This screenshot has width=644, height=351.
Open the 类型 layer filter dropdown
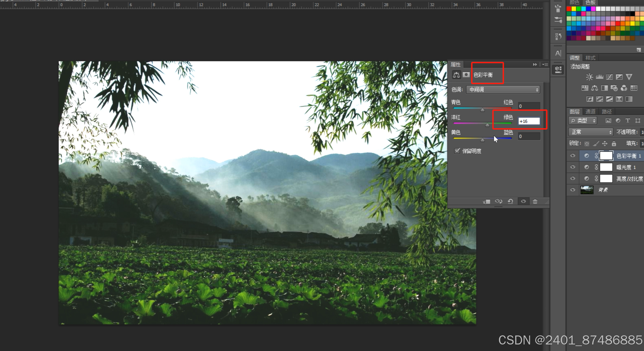point(583,120)
